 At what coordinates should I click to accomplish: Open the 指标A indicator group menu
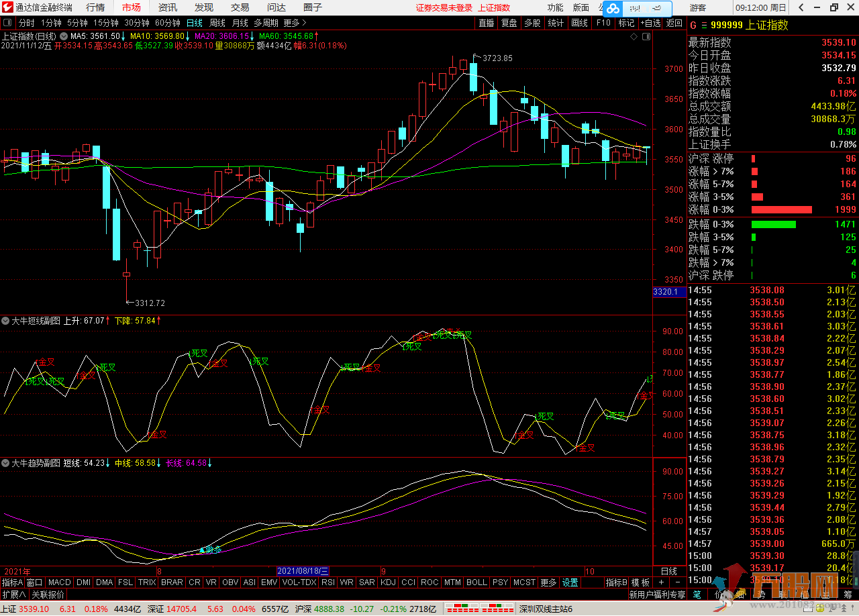[x=13, y=582]
